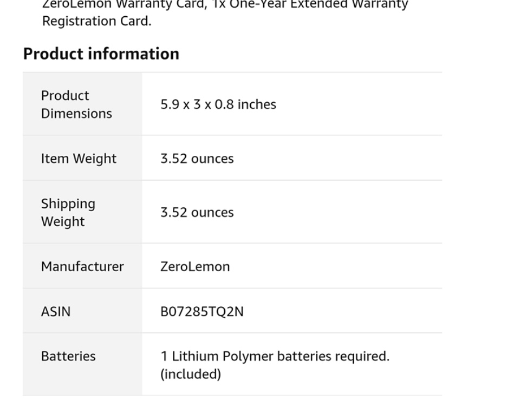Click the (included) text under batteries
Screen dimensions: 520x420
(x=190, y=374)
